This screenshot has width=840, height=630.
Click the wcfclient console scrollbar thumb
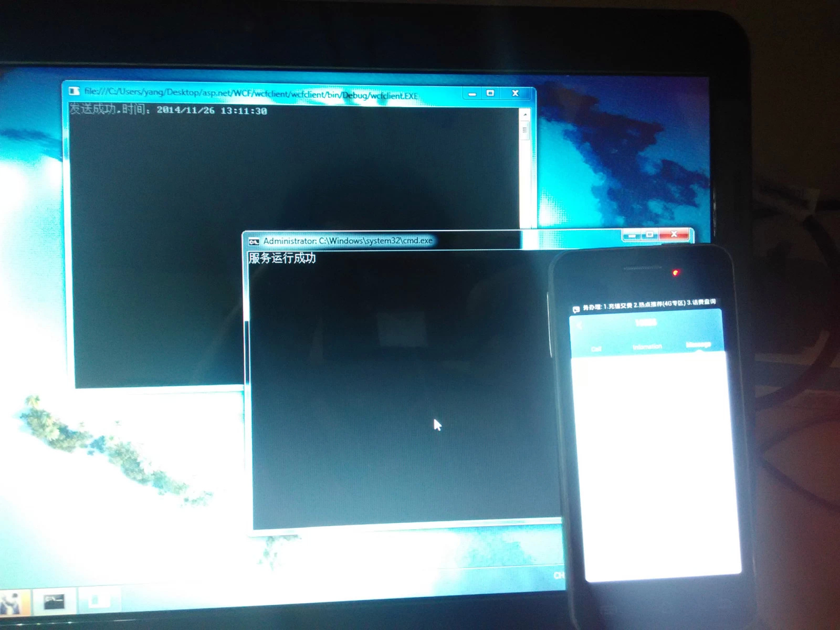coord(525,130)
